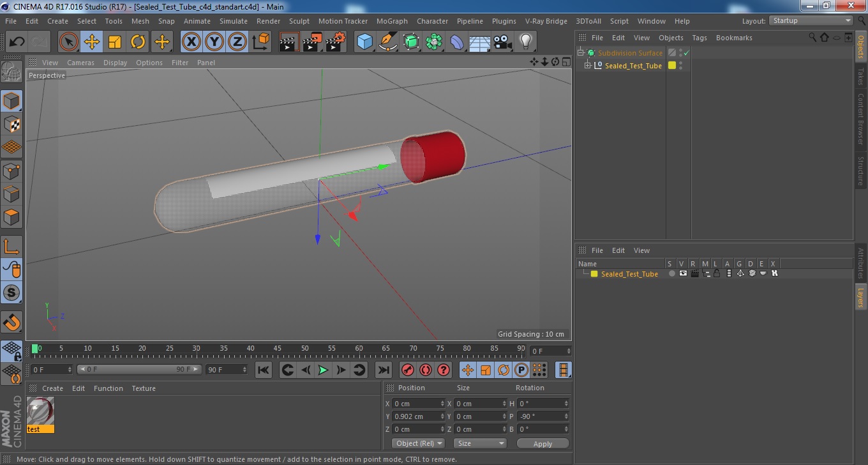
Task: Switch coordinate system icon
Action: click(260, 42)
